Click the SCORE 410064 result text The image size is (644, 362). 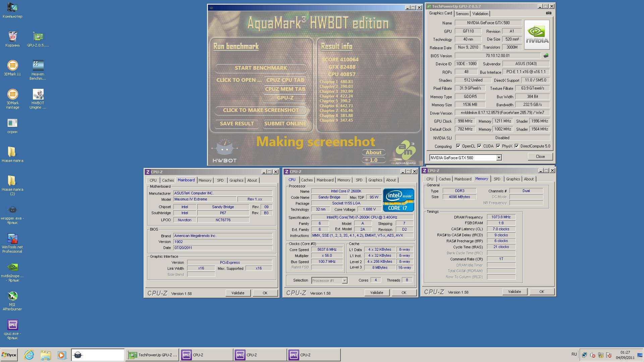tap(340, 60)
